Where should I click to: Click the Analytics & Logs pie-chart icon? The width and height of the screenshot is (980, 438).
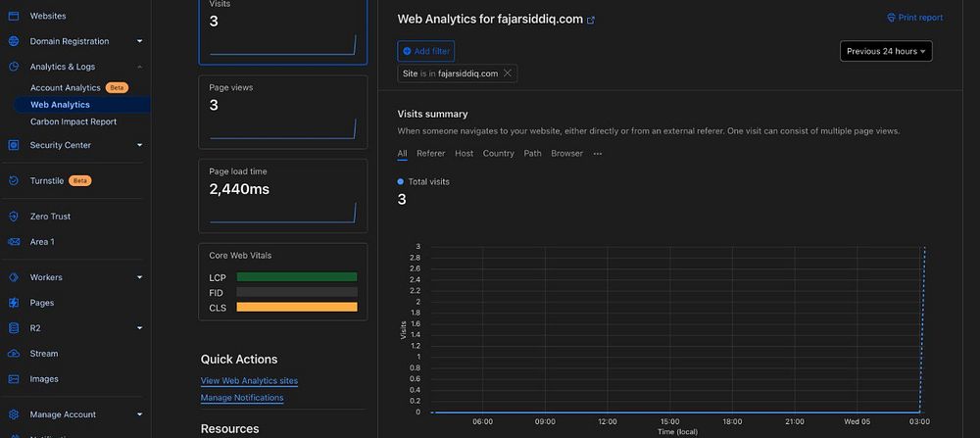coord(13,67)
